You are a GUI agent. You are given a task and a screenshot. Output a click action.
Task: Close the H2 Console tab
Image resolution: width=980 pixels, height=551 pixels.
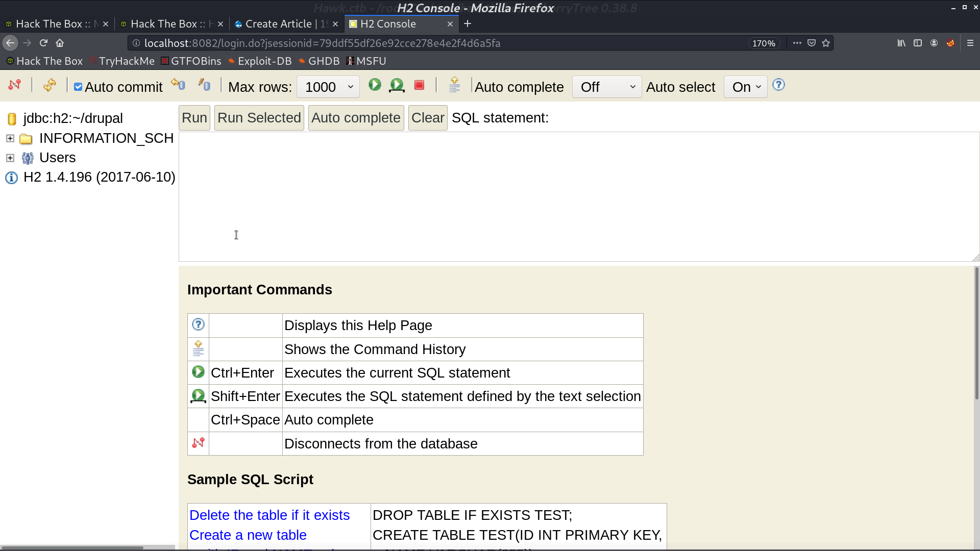click(450, 24)
